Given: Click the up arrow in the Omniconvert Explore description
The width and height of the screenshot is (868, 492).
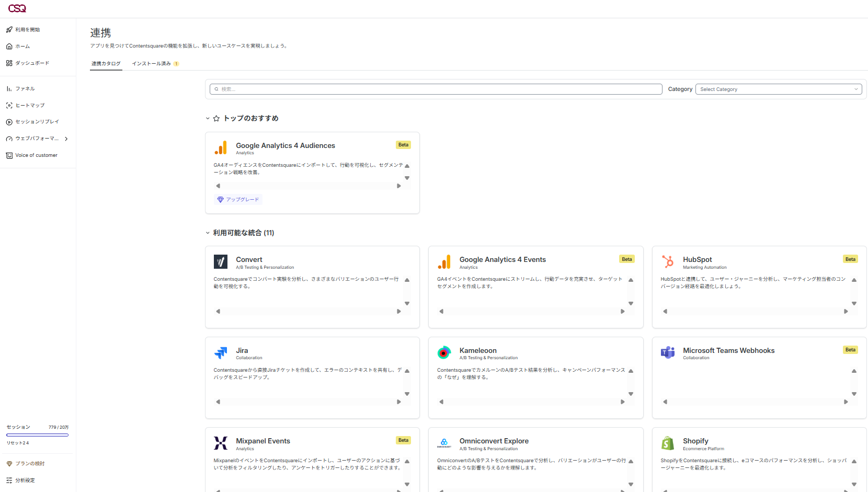Looking at the screenshot, I should point(631,462).
